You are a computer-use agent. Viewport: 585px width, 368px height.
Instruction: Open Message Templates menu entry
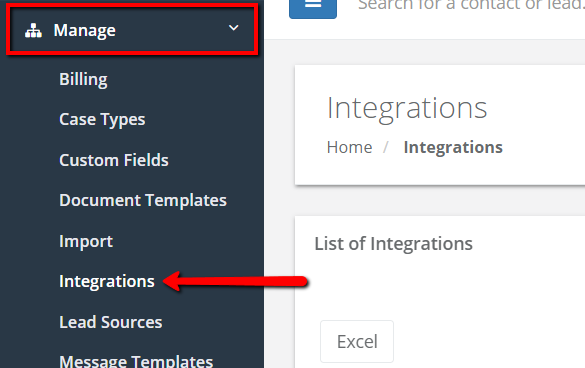(136, 361)
